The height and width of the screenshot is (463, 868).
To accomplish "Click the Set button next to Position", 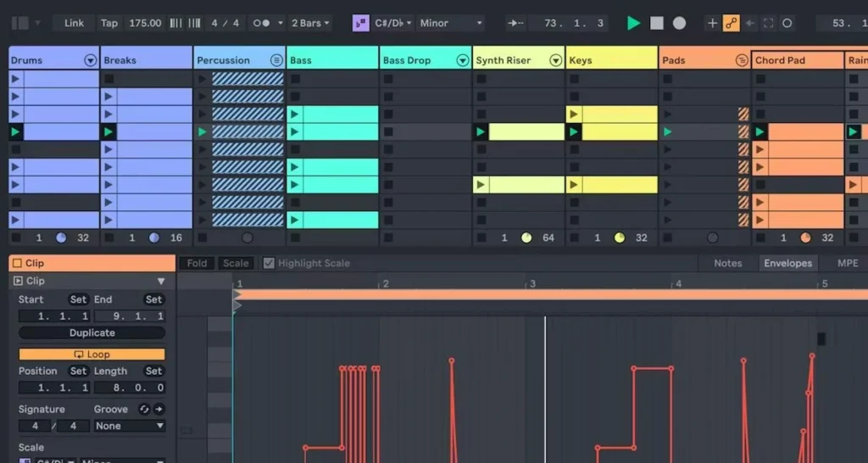I will tap(78, 371).
